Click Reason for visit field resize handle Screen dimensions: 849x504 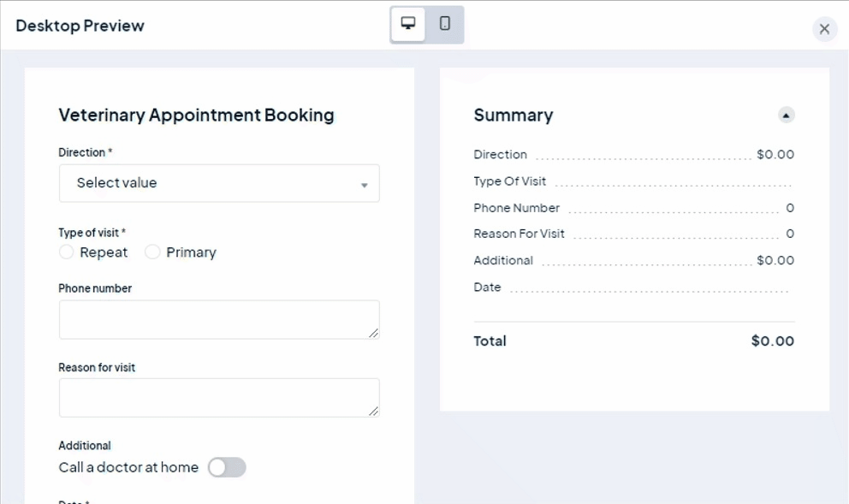point(373,412)
